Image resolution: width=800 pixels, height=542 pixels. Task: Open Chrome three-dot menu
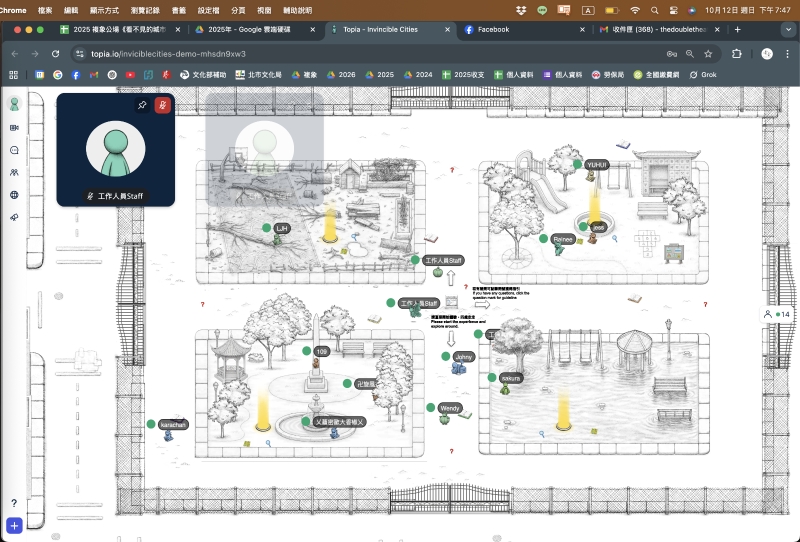[787, 53]
